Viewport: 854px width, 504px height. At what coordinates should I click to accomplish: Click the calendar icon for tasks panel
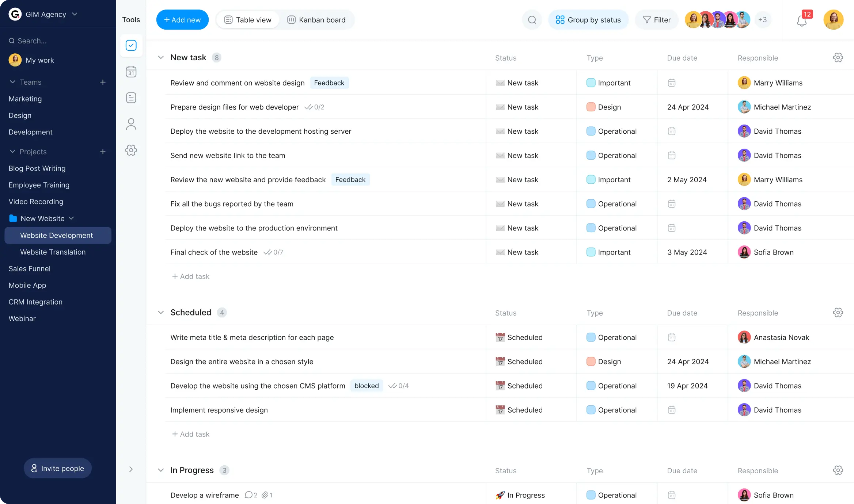pos(131,72)
